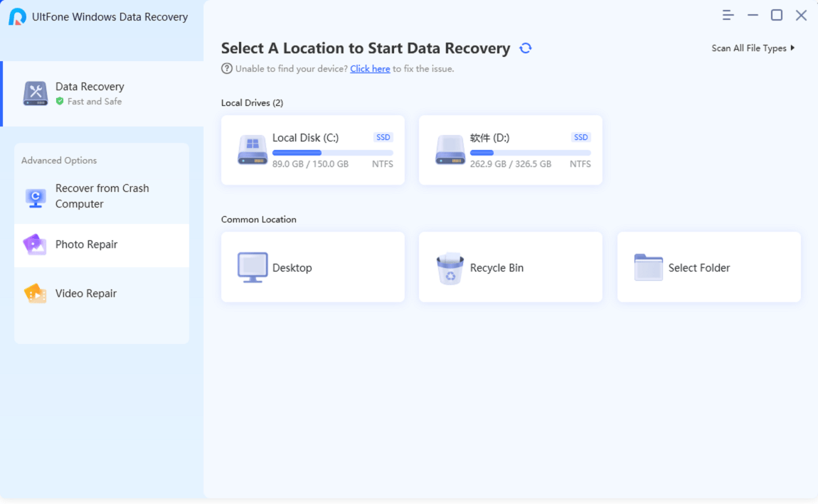Viewport: 818px width, 504px height.
Task: Click the SSD badge on Local Disk (C:)
Action: 383,137
